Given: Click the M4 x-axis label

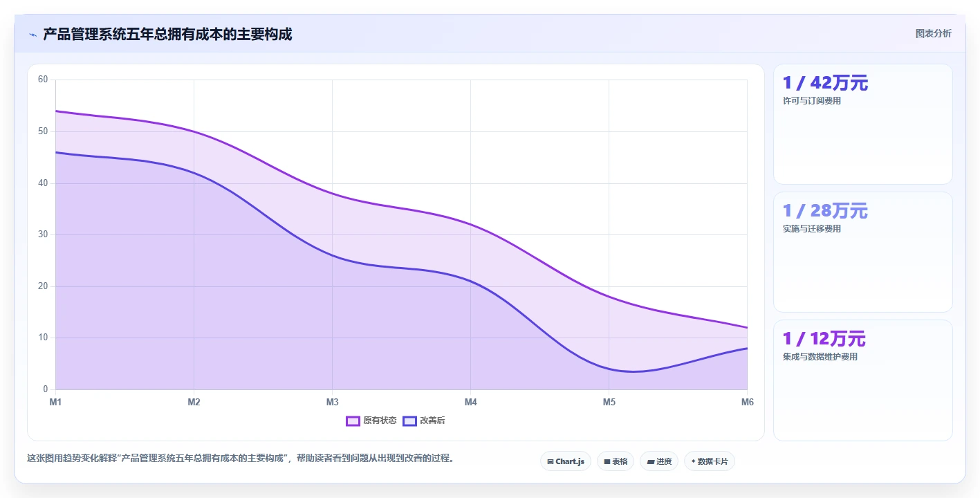Looking at the screenshot, I should pos(470,402).
